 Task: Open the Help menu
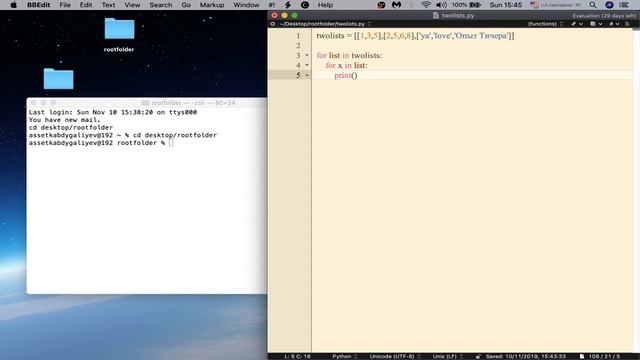[x=325, y=5]
